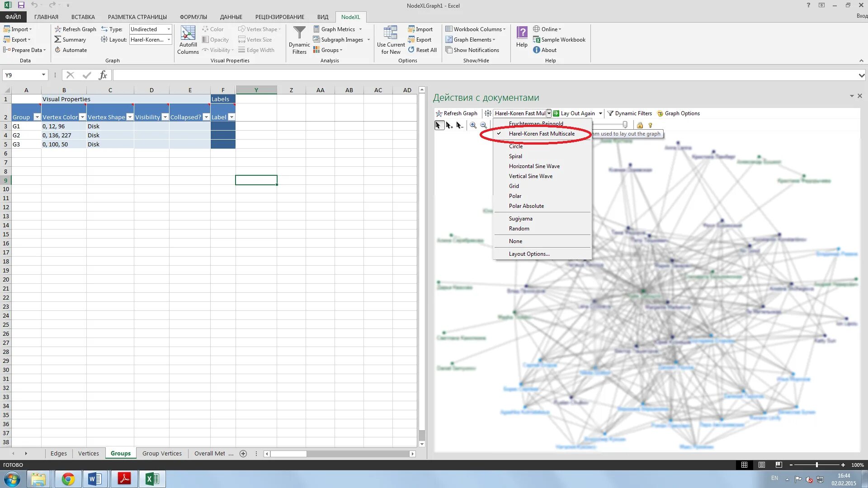Image resolution: width=868 pixels, height=488 pixels.
Task: Choose the Spiral layout
Action: (515, 156)
